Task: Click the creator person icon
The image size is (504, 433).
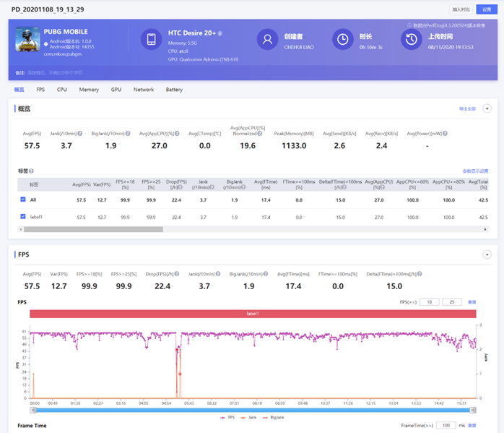Action: (267, 39)
